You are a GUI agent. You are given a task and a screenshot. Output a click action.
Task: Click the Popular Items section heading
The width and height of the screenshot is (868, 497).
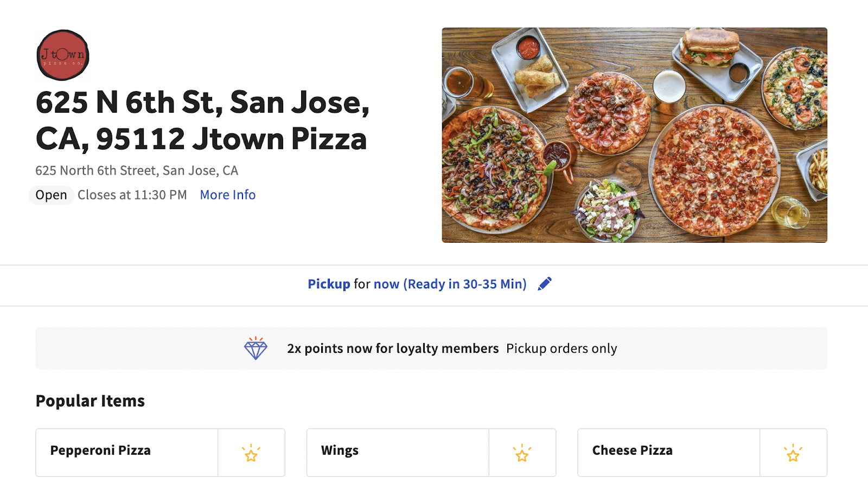(90, 401)
